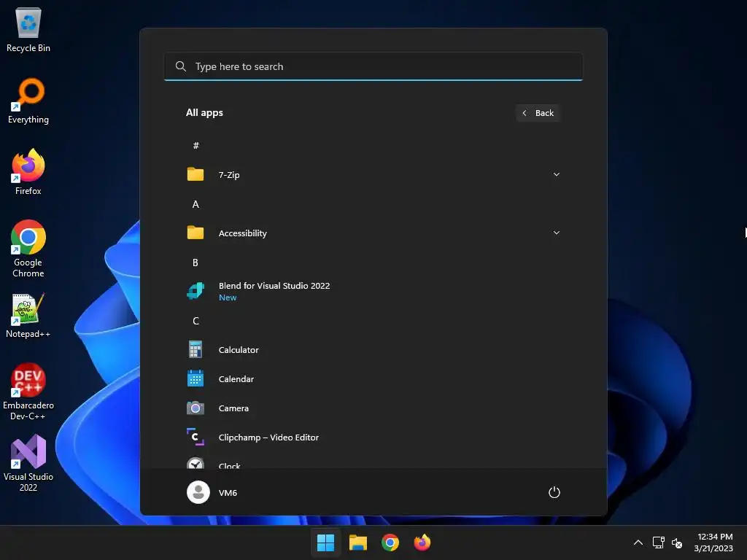Jump using the # letter header
The height and width of the screenshot is (560, 747).
[196, 145]
